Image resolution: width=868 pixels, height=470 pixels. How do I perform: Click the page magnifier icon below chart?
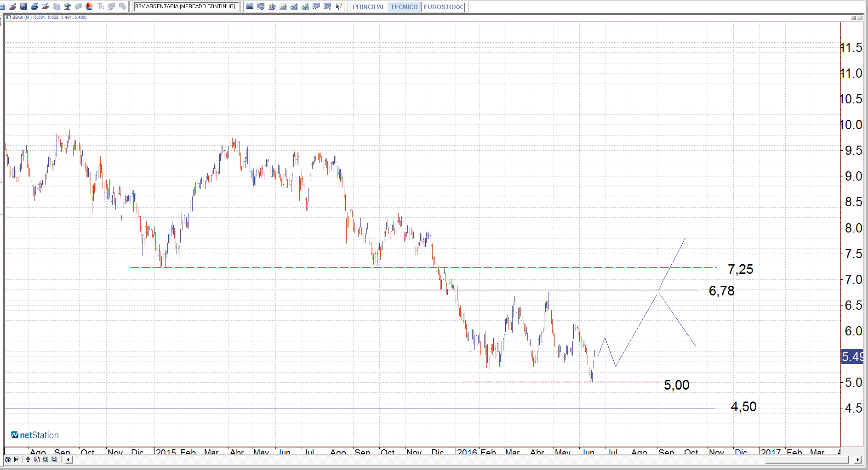coord(37,459)
